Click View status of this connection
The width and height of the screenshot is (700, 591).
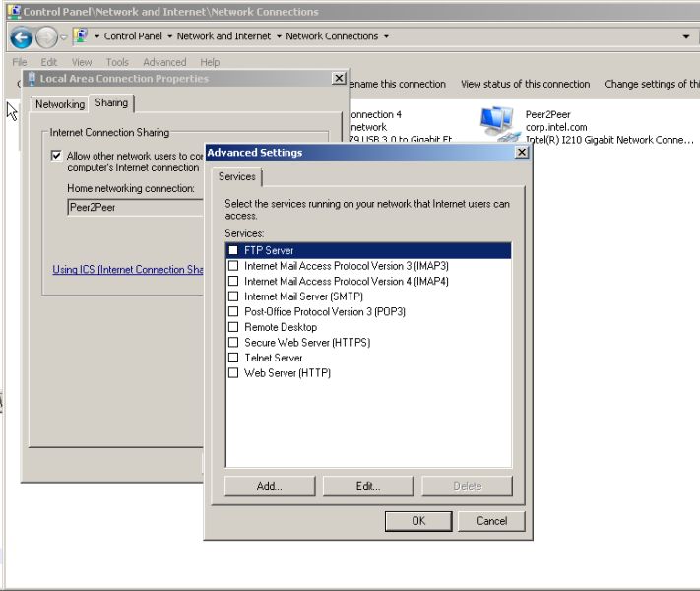(x=525, y=84)
